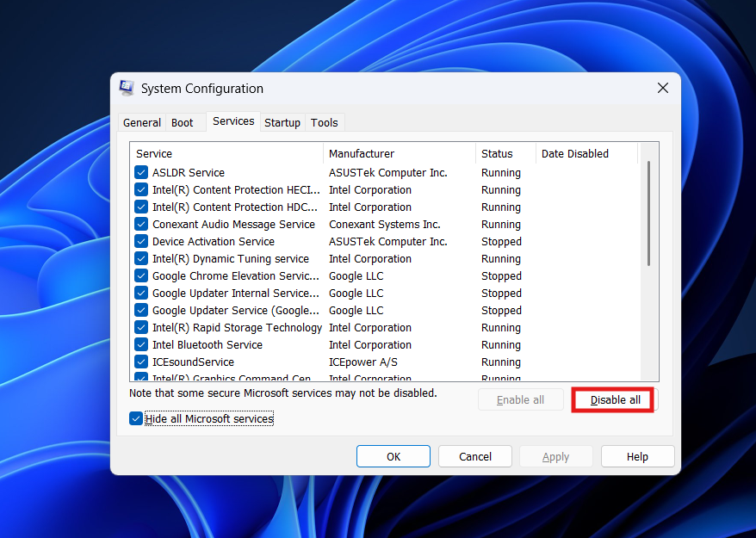Open the Tools tab
The width and height of the screenshot is (756, 538).
click(x=325, y=122)
